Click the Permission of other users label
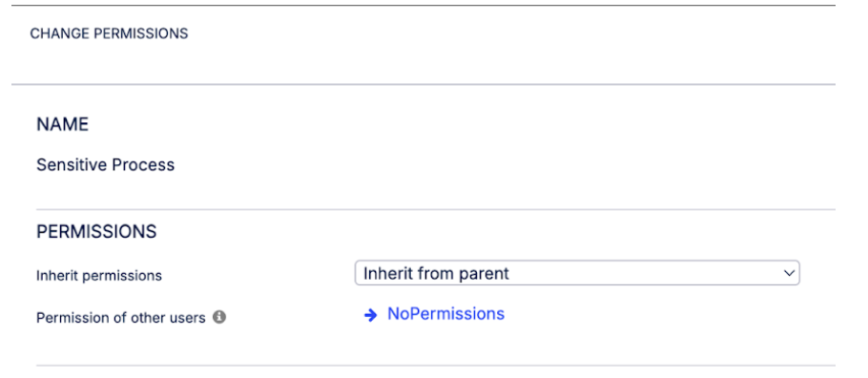The height and width of the screenshot is (378, 868). pos(121,318)
